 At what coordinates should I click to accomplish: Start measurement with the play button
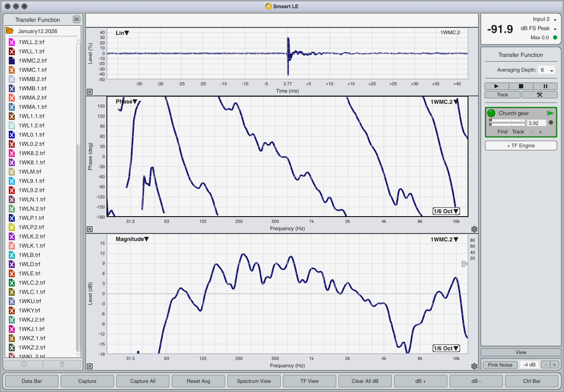pyautogui.click(x=496, y=86)
